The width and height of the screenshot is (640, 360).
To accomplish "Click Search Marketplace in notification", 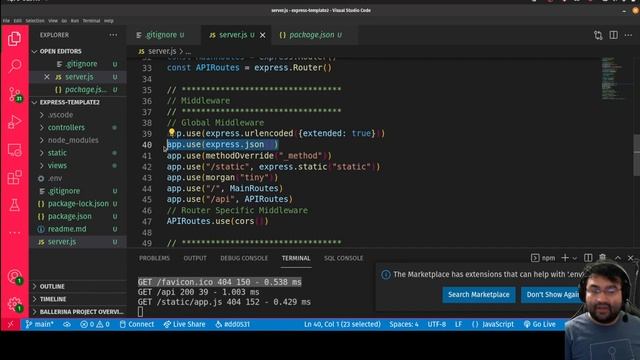I will (479, 294).
